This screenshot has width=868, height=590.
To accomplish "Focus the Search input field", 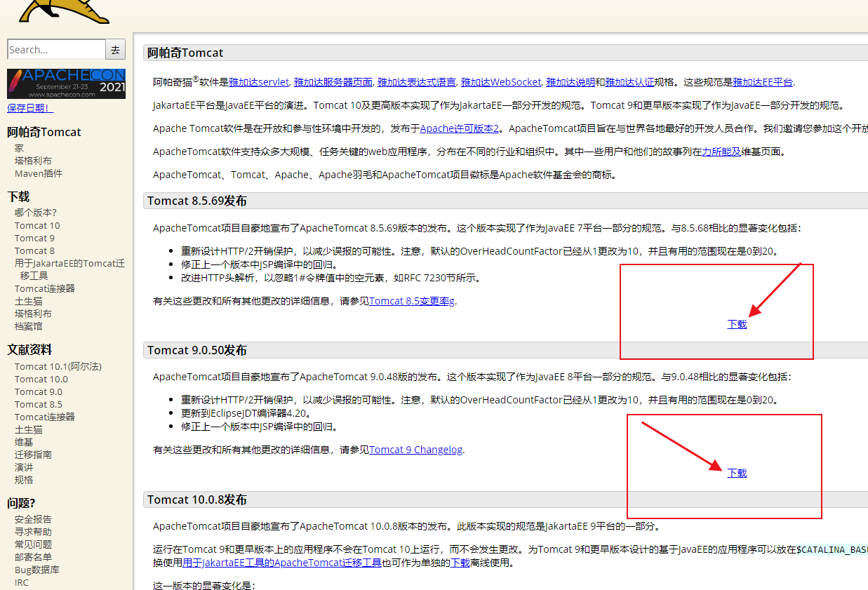I will [56, 50].
